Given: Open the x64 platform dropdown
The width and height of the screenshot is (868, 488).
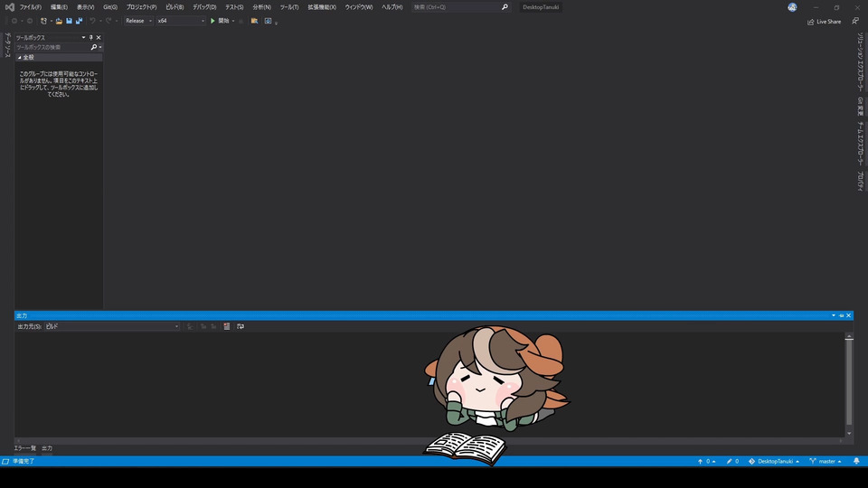Looking at the screenshot, I should coord(181,21).
